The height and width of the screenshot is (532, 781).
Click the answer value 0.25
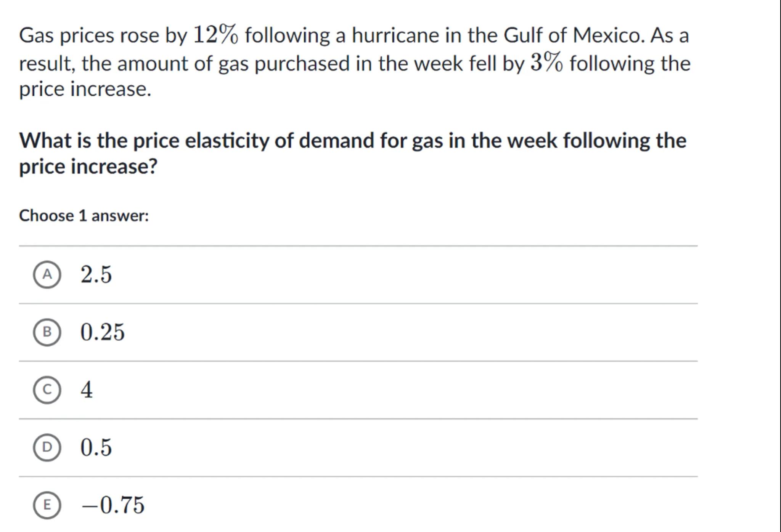tap(102, 332)
